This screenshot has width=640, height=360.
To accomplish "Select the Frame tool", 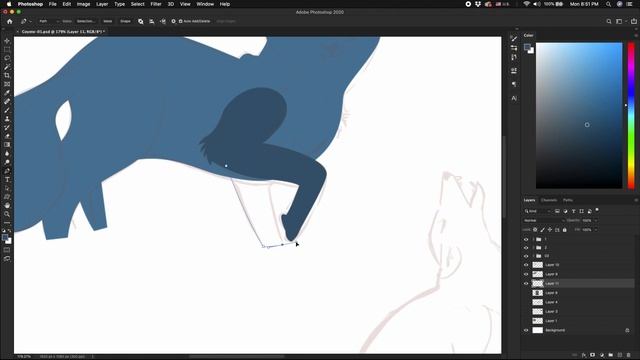I will point(7,84).
